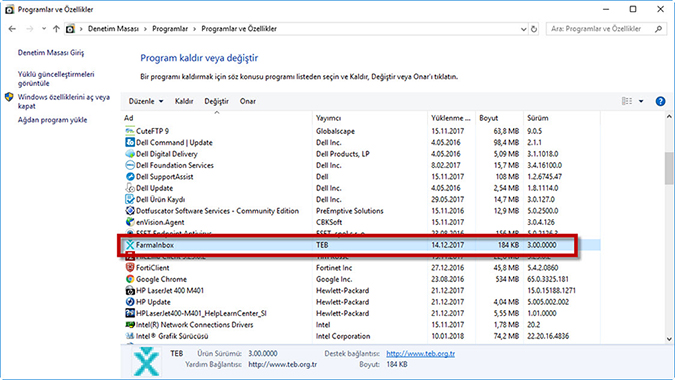The image size is (675, 380).
Task: Click the back navigation arrow
Action: (x=12, y=29)
